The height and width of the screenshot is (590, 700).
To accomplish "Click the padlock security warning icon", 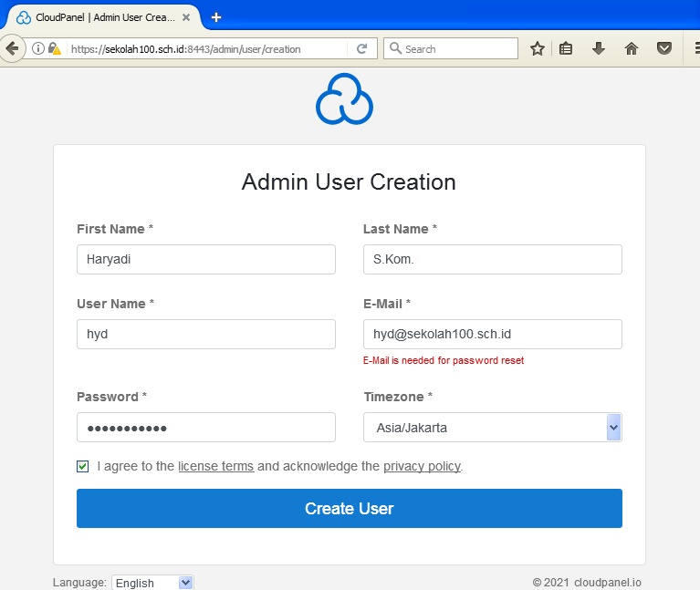I will [54, 48].
